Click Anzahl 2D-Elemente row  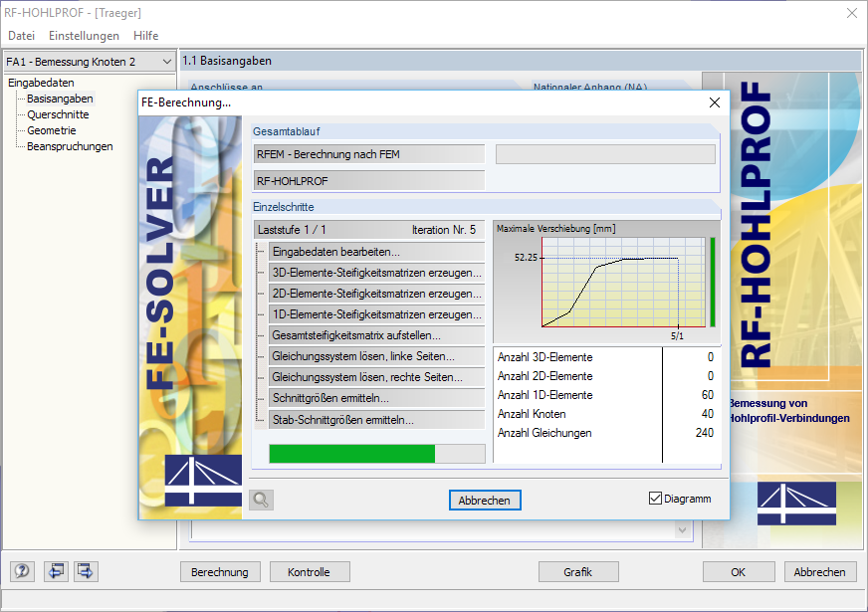(607, 376)
